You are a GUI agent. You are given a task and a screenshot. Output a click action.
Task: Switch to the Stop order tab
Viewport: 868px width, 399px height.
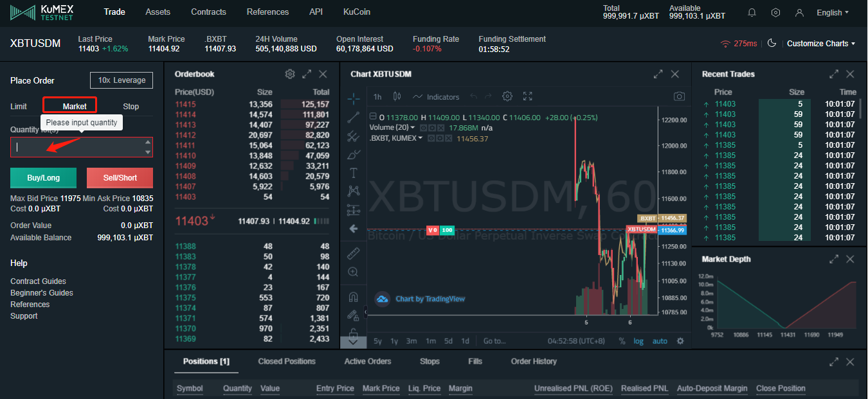(131, 106)
